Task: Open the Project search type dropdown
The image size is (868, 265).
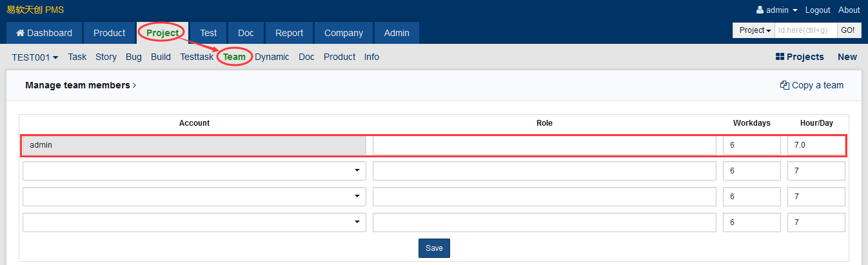Action: (755, 30)
